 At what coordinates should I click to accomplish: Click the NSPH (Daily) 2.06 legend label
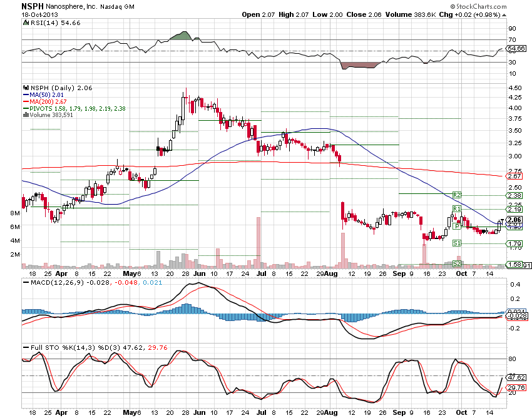[61, 88]
